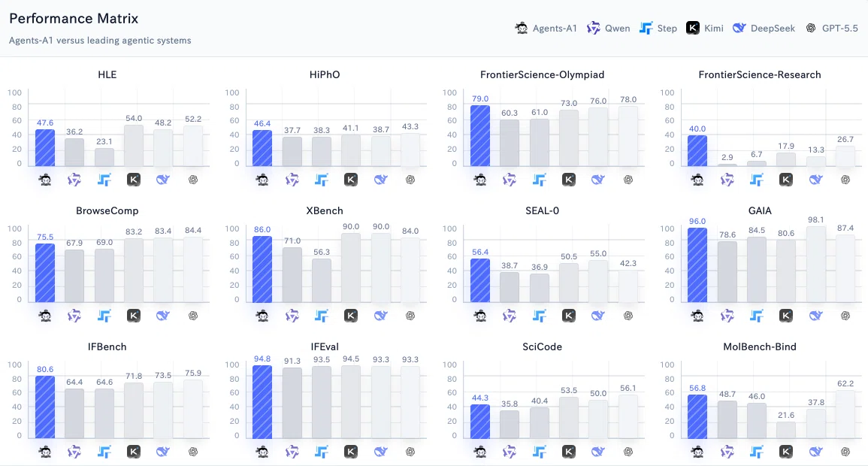
Task: Click the Kimi legend label text
Action: pyautogui.click(x=713, y=29)
